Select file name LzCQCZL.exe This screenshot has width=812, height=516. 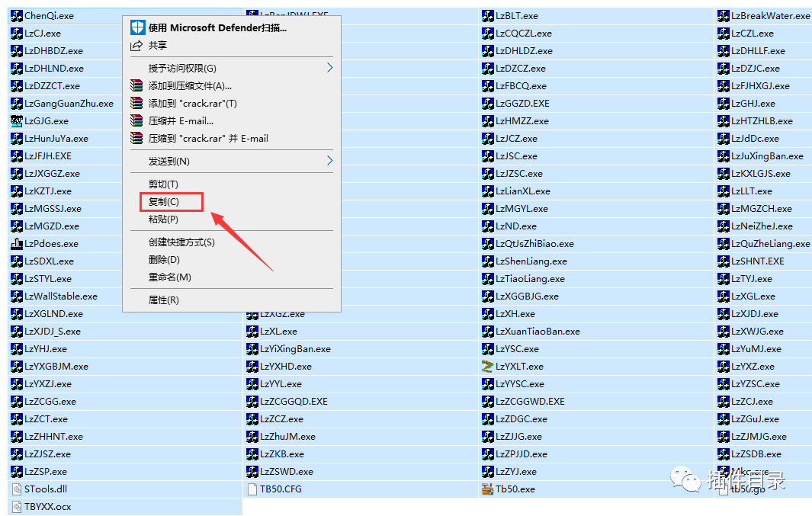point(524,34)
